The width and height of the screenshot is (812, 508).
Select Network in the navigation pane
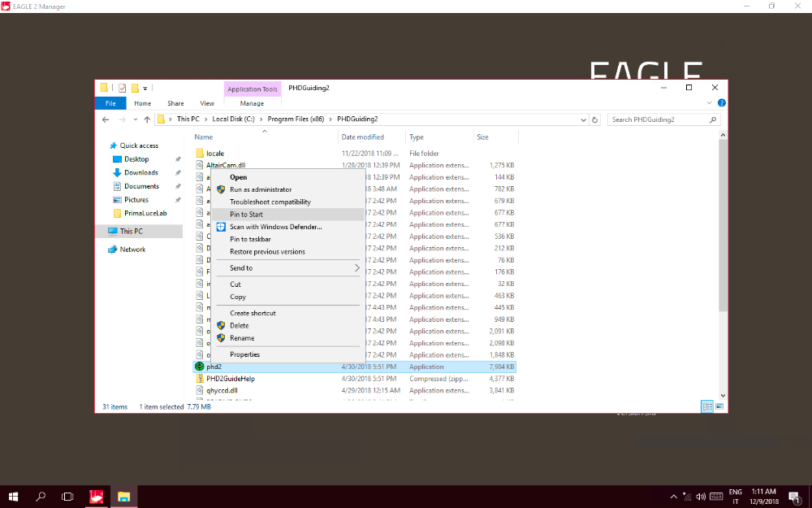coord(132,250)
